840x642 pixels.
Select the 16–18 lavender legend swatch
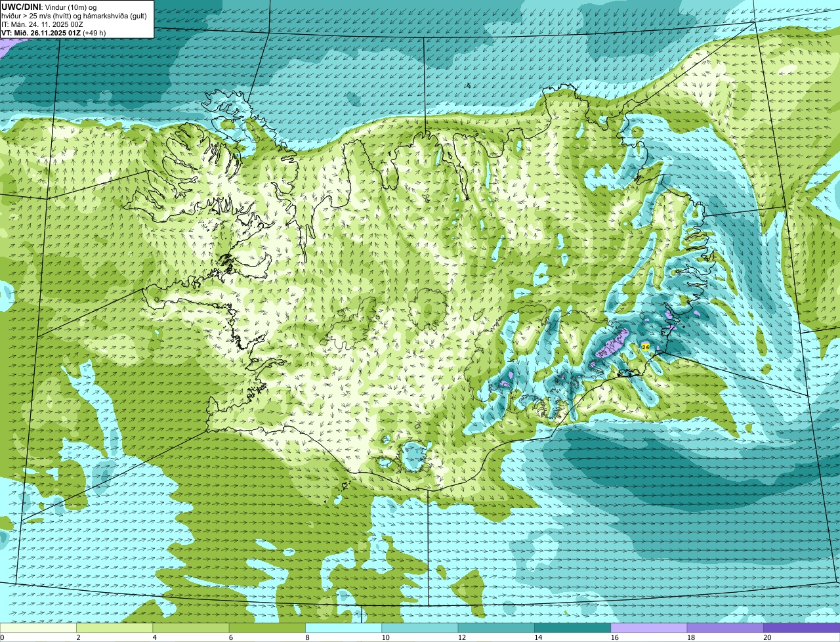pos(649,628)
